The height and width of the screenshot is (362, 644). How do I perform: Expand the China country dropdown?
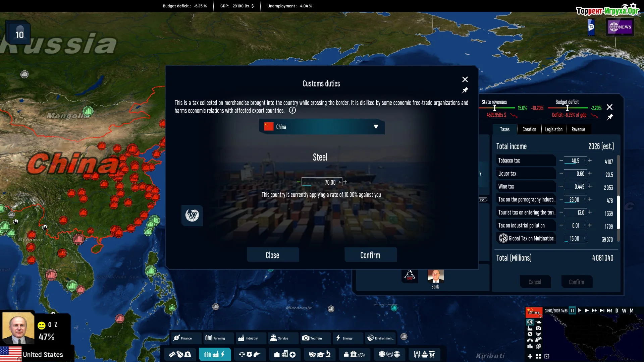(x=376, y=127)
